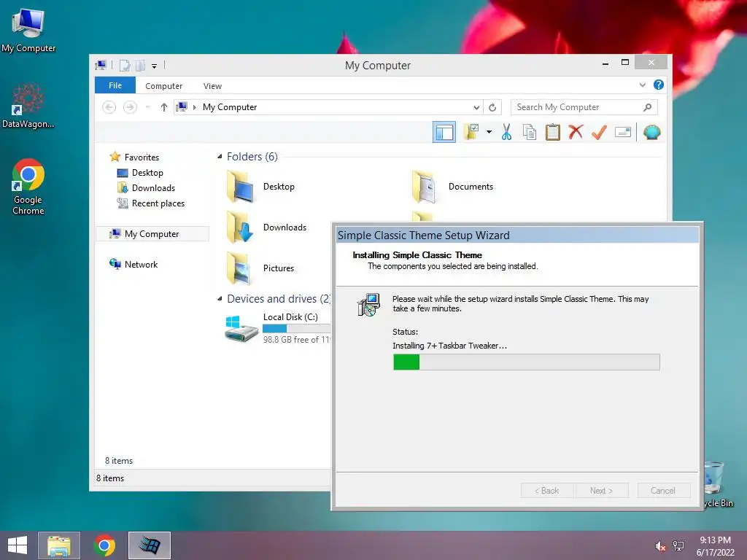Open My Computer desktop shortcut
747x560 pixels.
tap(28, 30)
